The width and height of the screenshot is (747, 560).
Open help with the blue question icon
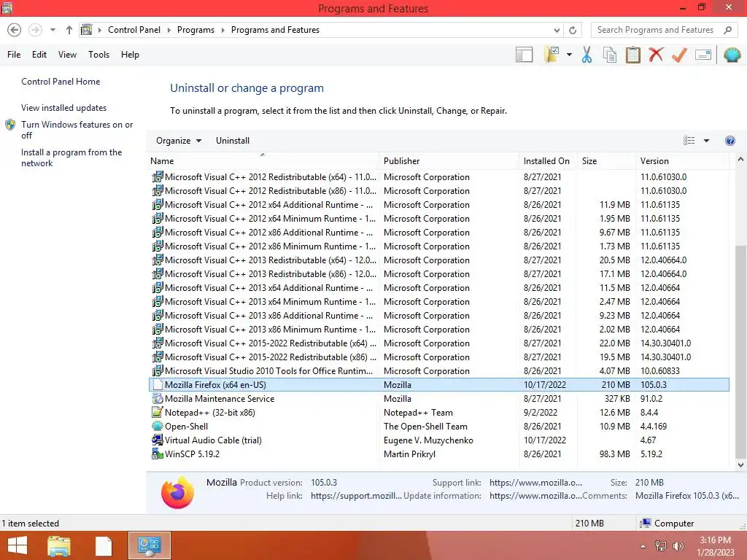pyautogui.click(x=729, y=141)
